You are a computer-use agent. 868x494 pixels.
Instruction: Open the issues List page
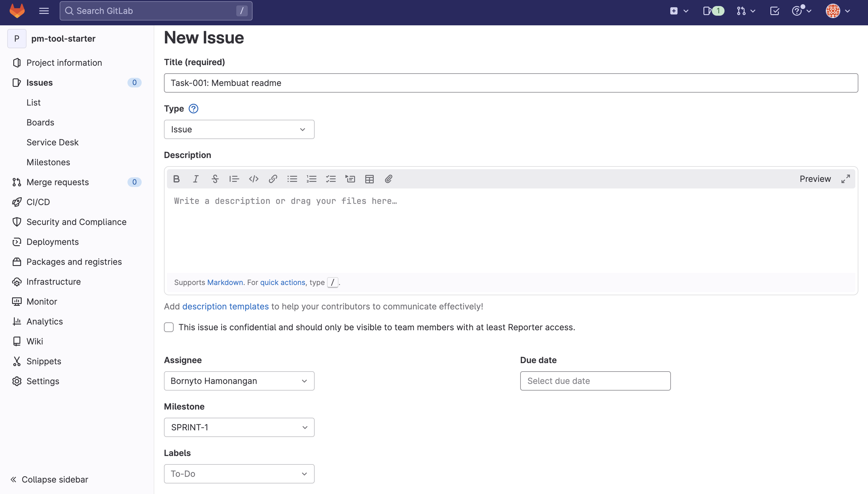33,103
